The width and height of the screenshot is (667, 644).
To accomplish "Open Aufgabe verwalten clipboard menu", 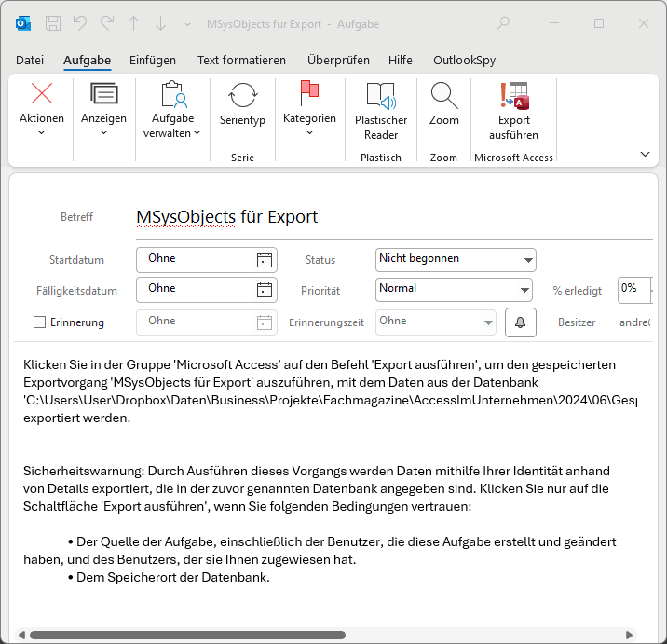I will pos(172,109).
